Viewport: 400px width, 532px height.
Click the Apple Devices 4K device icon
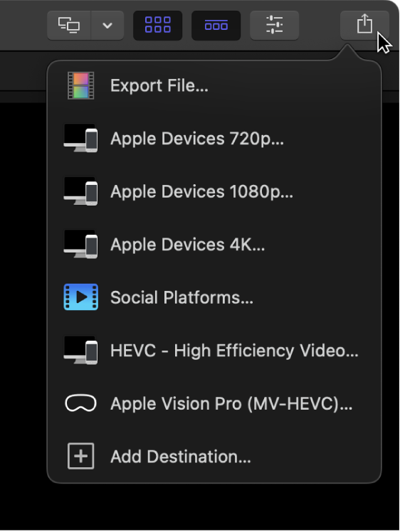[x=81, y=244]
